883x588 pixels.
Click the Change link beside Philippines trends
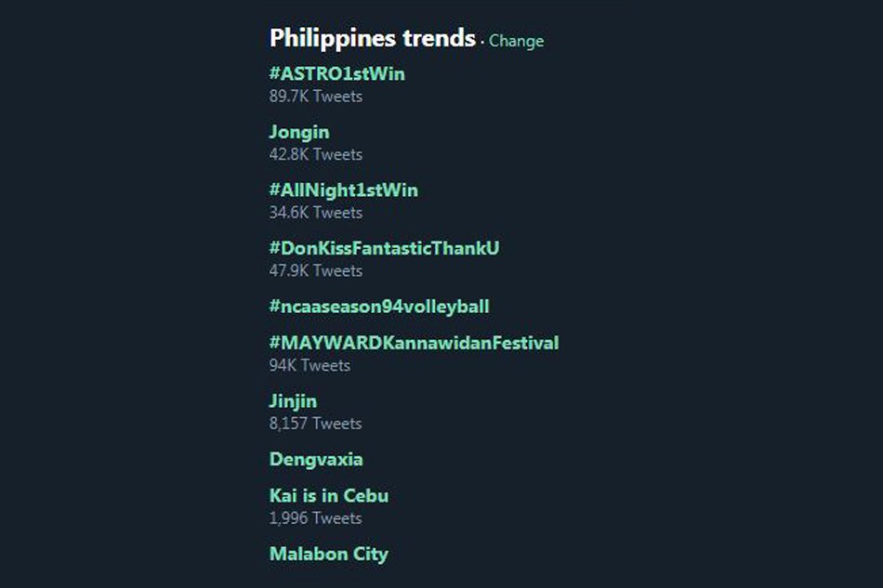pyautogui.click(x=516, y=41)
